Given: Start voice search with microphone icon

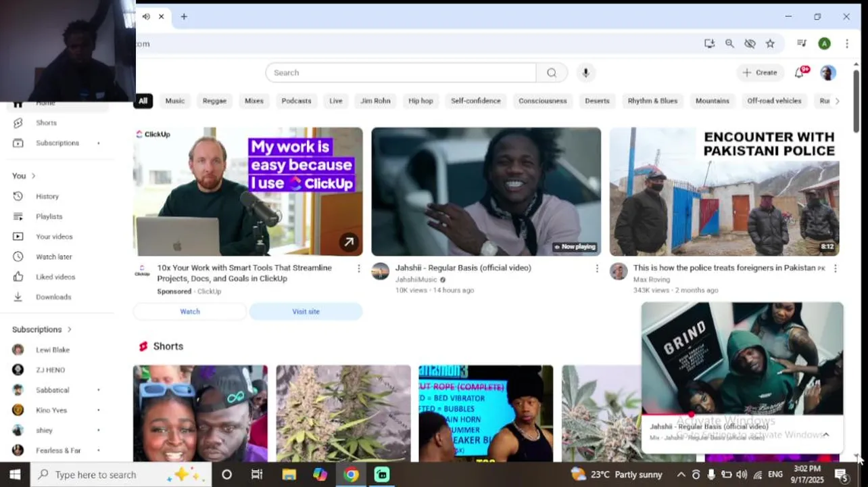Looking at the screenshot, I should (x=585, y=72).
